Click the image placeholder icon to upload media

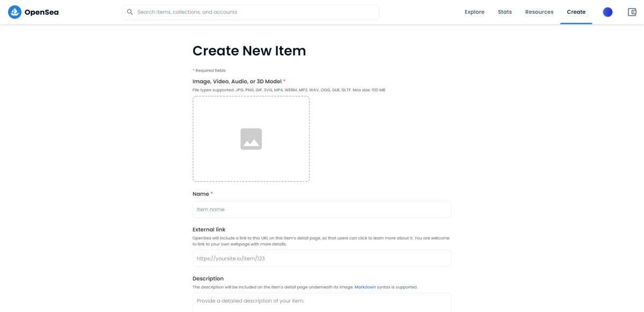point(251,139)
